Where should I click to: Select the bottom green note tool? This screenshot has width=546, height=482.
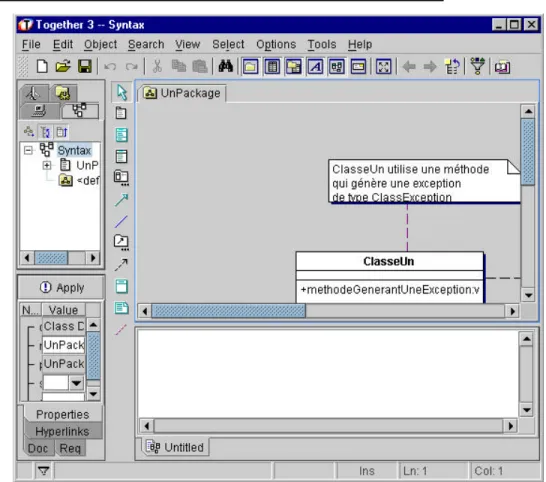[x=122, y=308]
